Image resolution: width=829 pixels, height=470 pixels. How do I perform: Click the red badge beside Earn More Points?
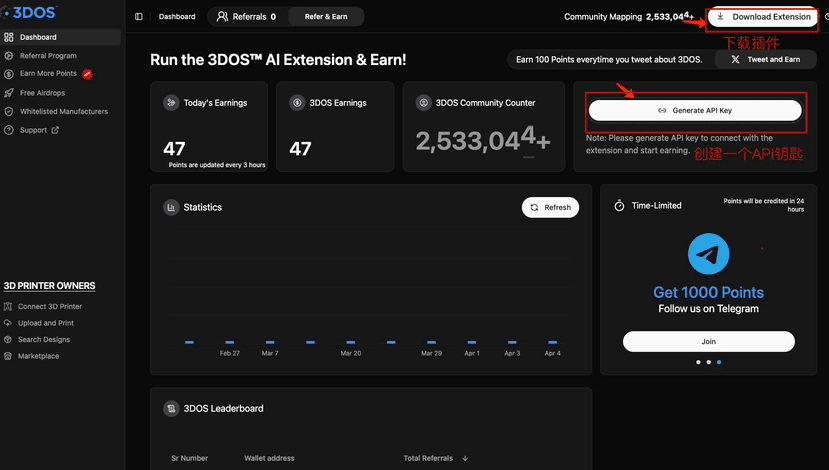(x=87, y=74)
